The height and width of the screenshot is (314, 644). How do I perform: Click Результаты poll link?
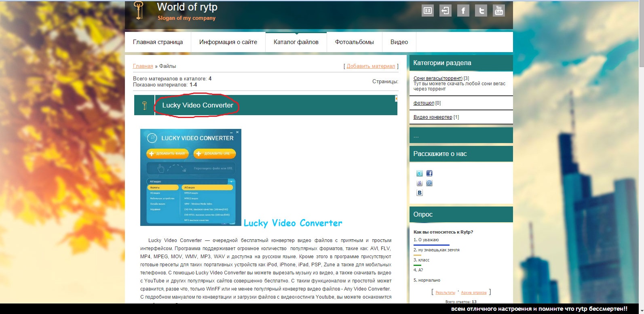(445, 293)
